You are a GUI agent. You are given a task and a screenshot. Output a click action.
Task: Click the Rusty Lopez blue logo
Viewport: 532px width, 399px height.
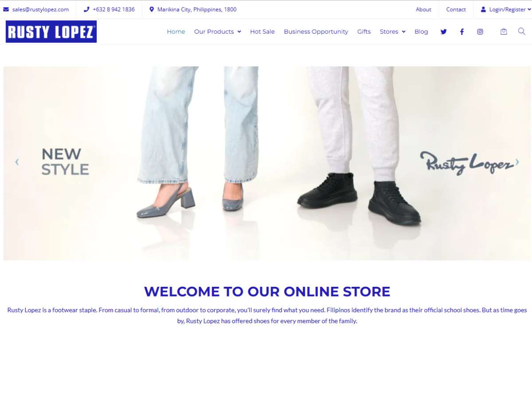click(x=51, y=31)
